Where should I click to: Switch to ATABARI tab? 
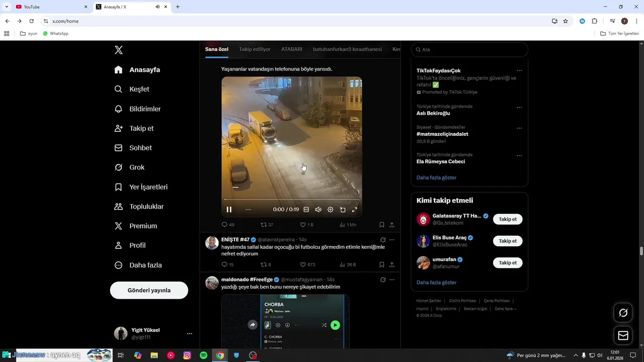coord(292,49)
